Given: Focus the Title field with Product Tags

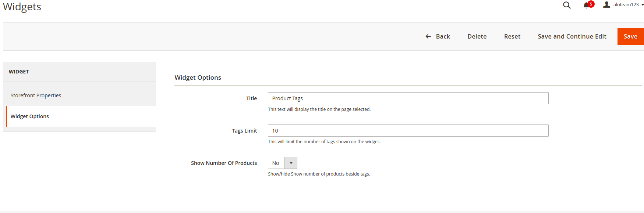Looking at the screenshot, I should click(x=408, y=98).
